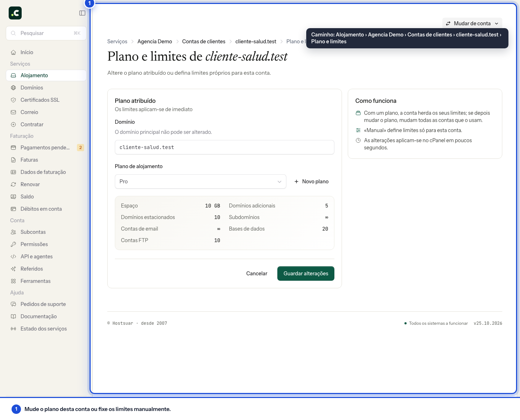The height and width of the screenshot is (420, 520).
Task: Click the Permissões key icon
Action: pyautogui.click(x=13, y=244)
